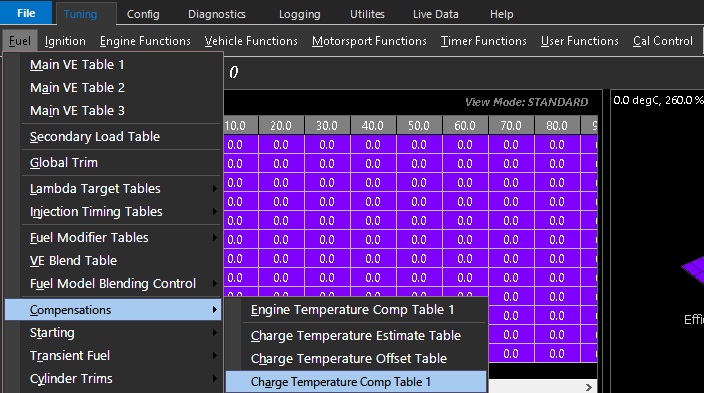The width and height of the screenshot is (704, 393).
Task: Select the 60.0 column header
Action: point(465,125)
